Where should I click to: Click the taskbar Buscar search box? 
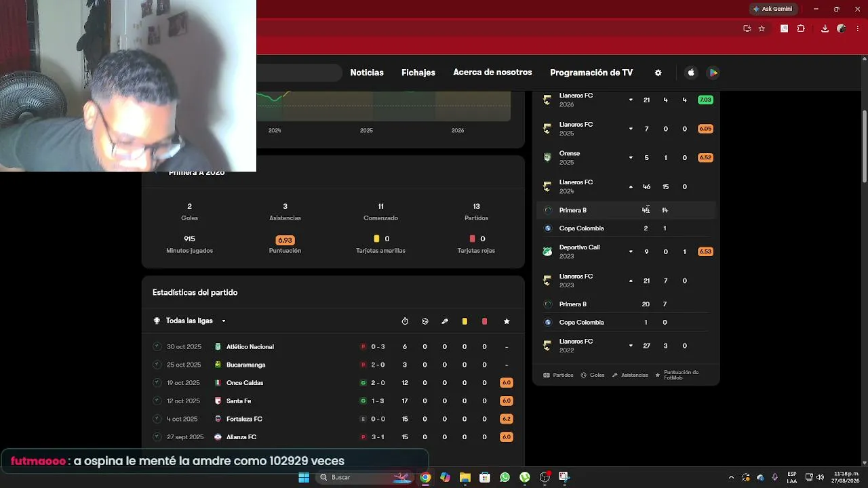[365, 477]
